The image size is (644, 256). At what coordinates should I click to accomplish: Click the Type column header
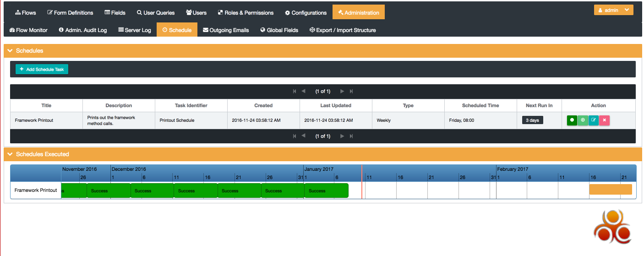[408, 105]
